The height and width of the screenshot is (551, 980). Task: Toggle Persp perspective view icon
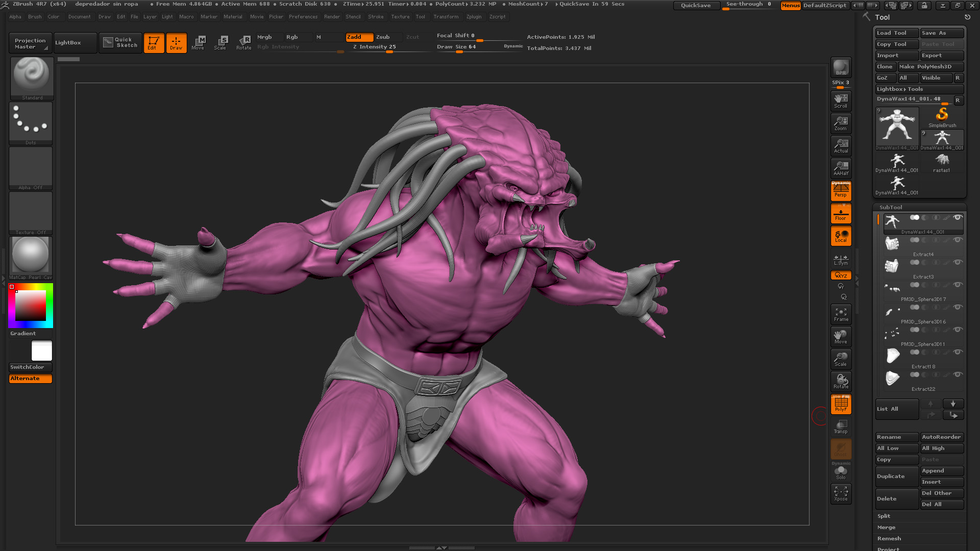[x=841, y=191]
